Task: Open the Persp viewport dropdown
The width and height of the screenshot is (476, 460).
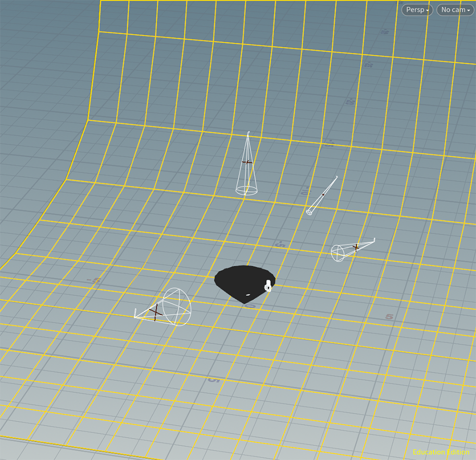Action: click(x=417, y=10)
